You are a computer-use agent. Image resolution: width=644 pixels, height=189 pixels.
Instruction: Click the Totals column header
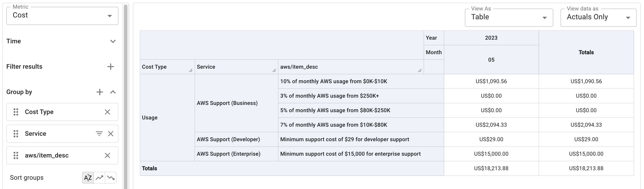[586, 53]
